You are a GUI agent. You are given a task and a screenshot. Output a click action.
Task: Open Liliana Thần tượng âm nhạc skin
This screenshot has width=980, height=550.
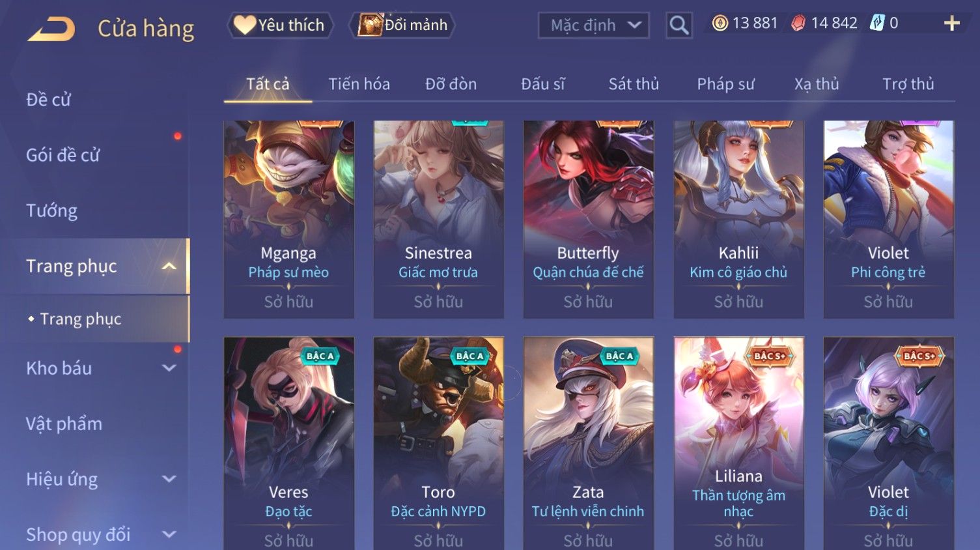[x=738, y=443]
